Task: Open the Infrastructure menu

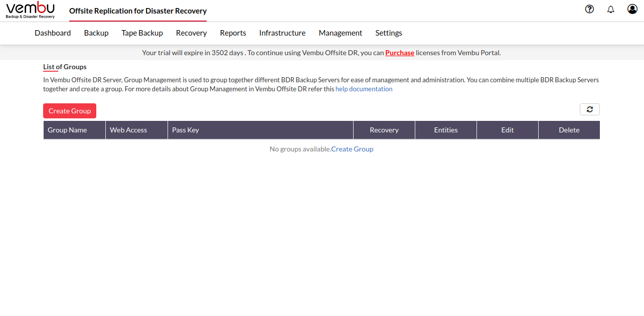Action: (x=282, y=33)
